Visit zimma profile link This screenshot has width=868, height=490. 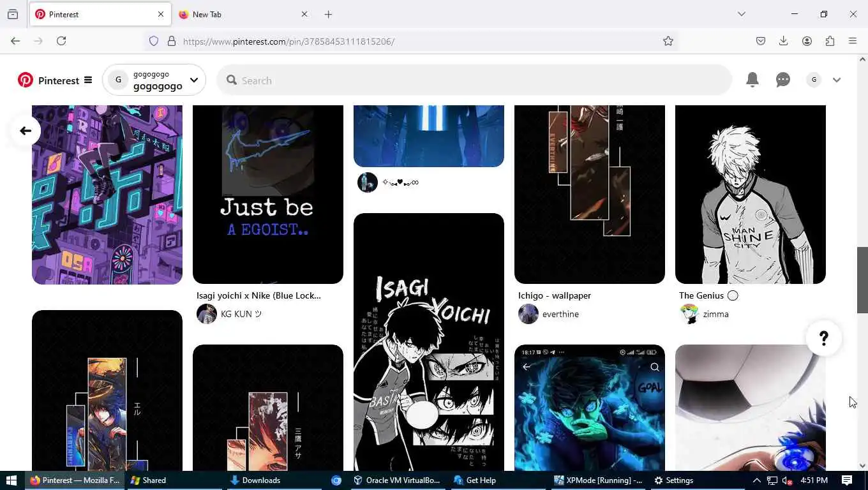pos(715,314)
